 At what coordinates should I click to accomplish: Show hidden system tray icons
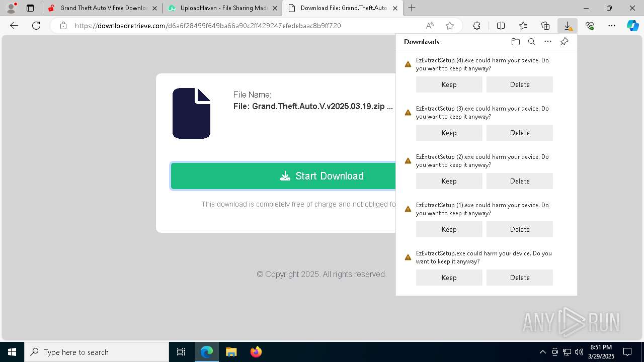point(542,352)
